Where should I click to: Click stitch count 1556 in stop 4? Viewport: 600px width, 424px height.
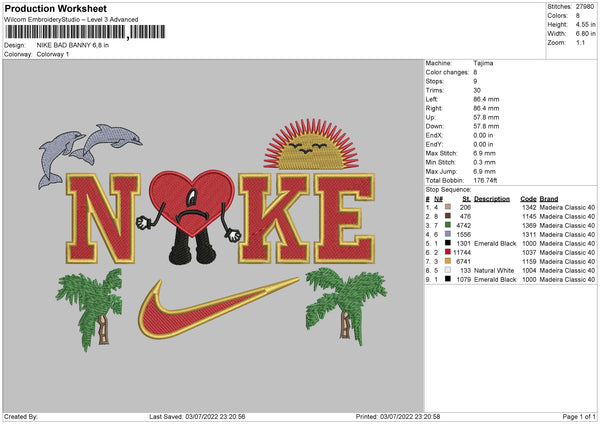coord(463,235)
